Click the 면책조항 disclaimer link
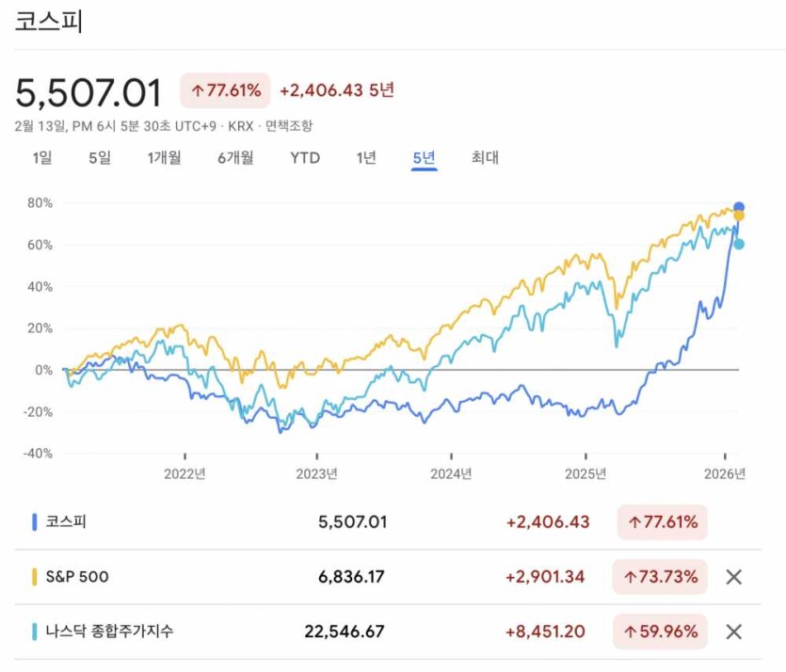The height and width of the screenshot is (672, 786). (x=289, y=125)
